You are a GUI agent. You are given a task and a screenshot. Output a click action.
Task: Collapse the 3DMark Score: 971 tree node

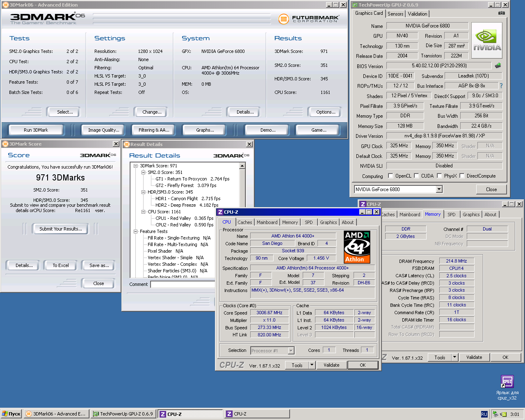136,166
